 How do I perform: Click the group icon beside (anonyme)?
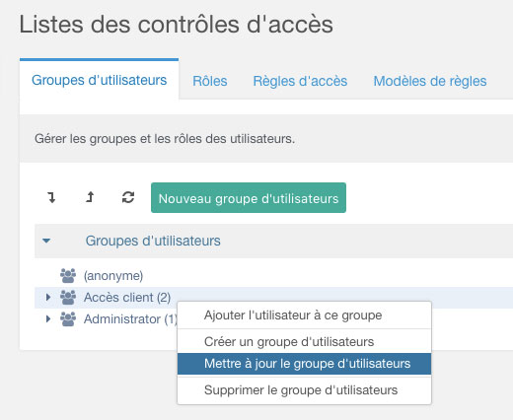tap(68, 275)
